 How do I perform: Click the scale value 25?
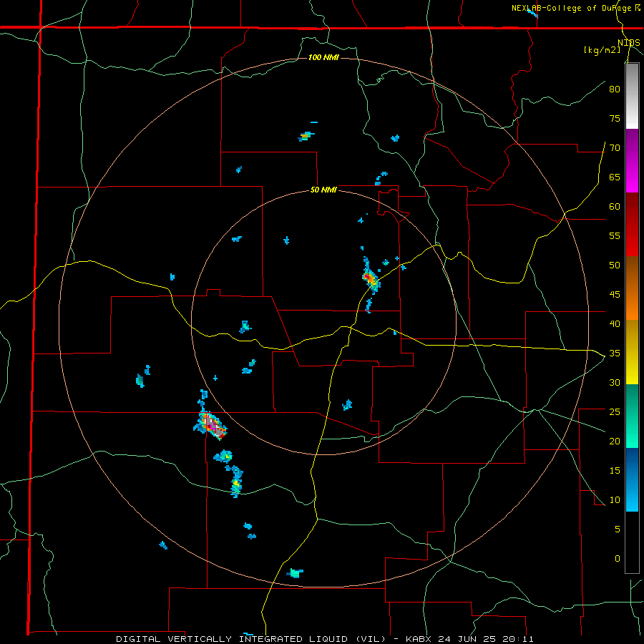(x=615, y=412)
